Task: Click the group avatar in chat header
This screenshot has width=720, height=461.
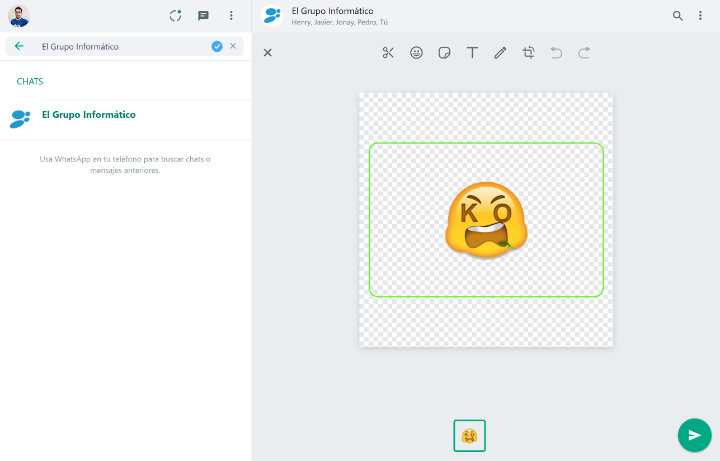Action: pos(272,16)
